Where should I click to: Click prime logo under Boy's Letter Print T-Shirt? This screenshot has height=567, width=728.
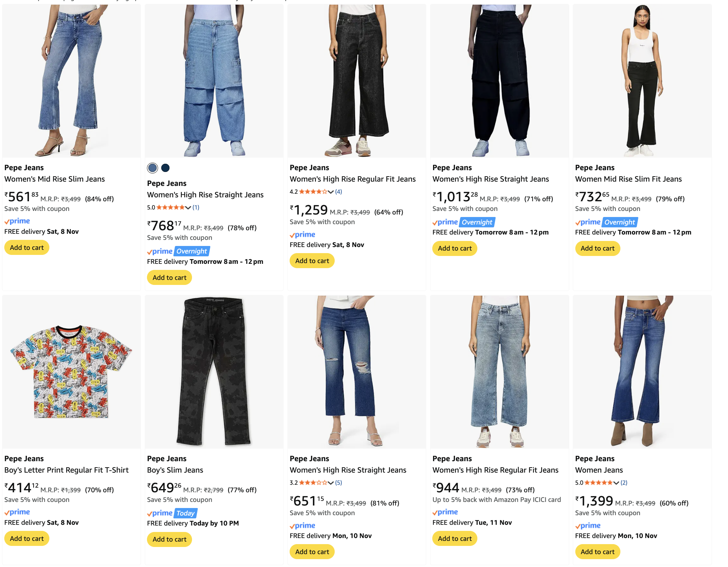coord(17,512)
